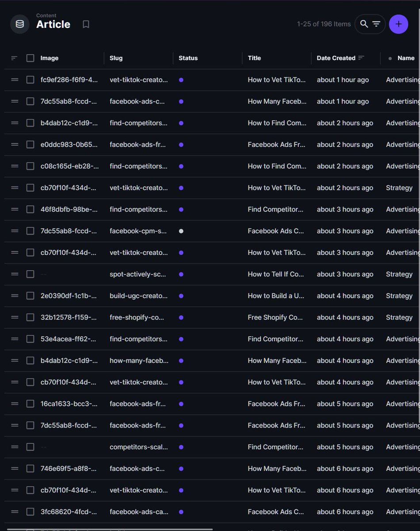Click drag handle of 16ca1633 row

coord(15,404)
